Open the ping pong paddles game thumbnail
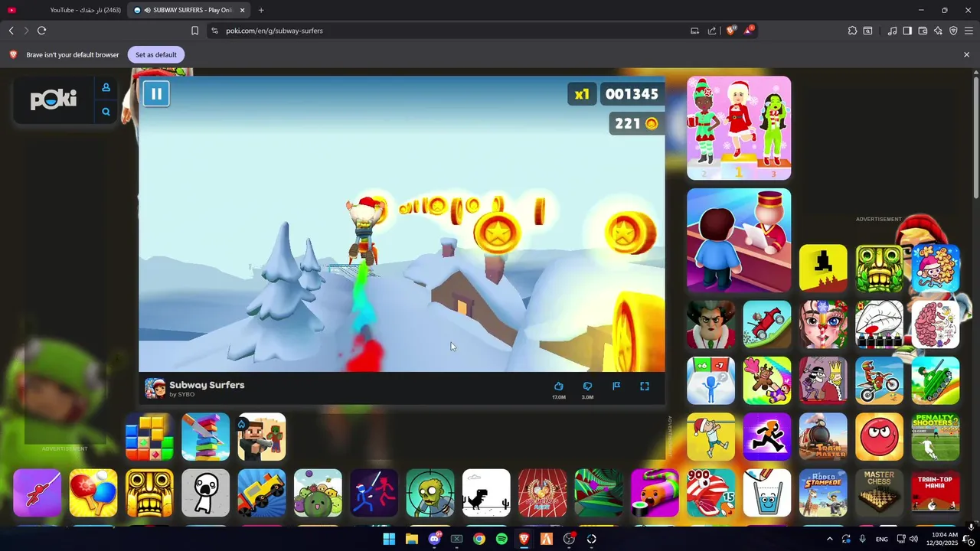980x551 pixels. point(93,493)
